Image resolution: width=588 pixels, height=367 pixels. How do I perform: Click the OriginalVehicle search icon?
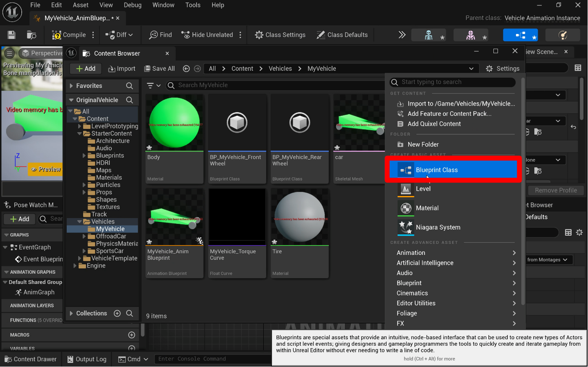(129, 100)
